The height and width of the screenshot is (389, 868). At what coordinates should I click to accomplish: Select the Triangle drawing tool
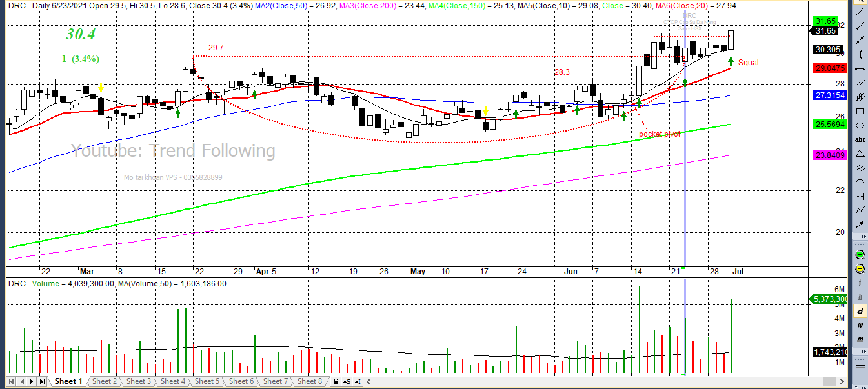click(860, 154)
